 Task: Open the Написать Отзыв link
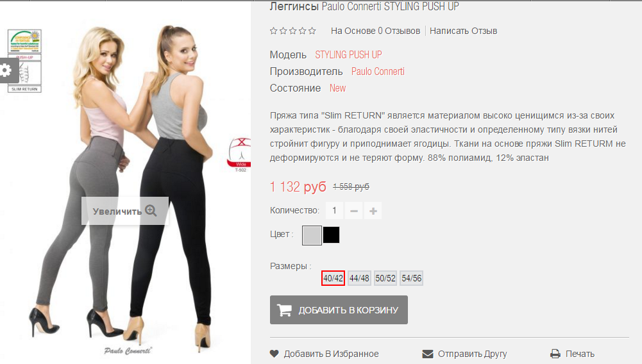click(x=463, y=31)
